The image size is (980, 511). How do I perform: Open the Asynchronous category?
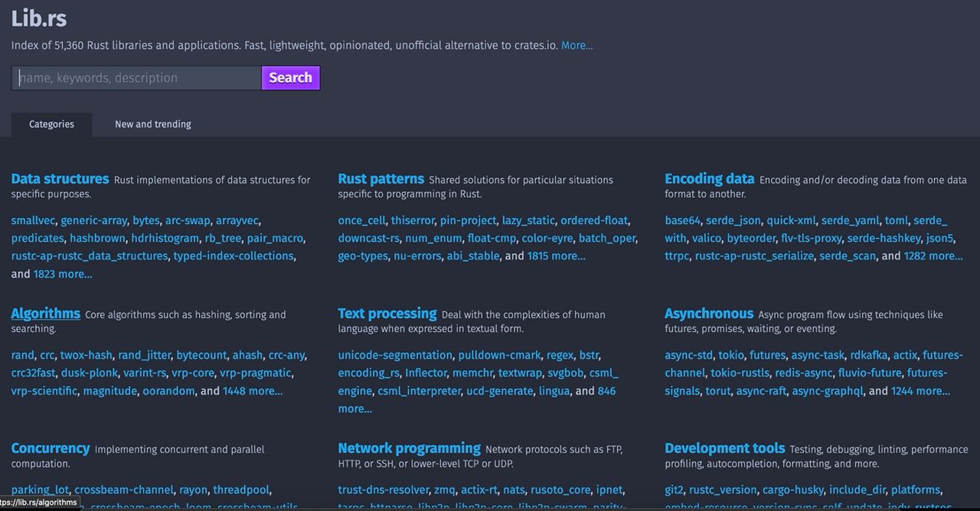pos(709,314)
